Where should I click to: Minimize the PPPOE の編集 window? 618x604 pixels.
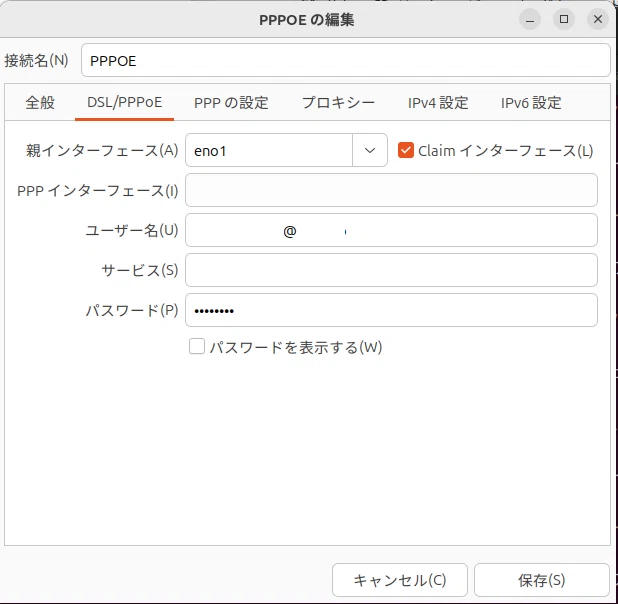click(530, 19)
